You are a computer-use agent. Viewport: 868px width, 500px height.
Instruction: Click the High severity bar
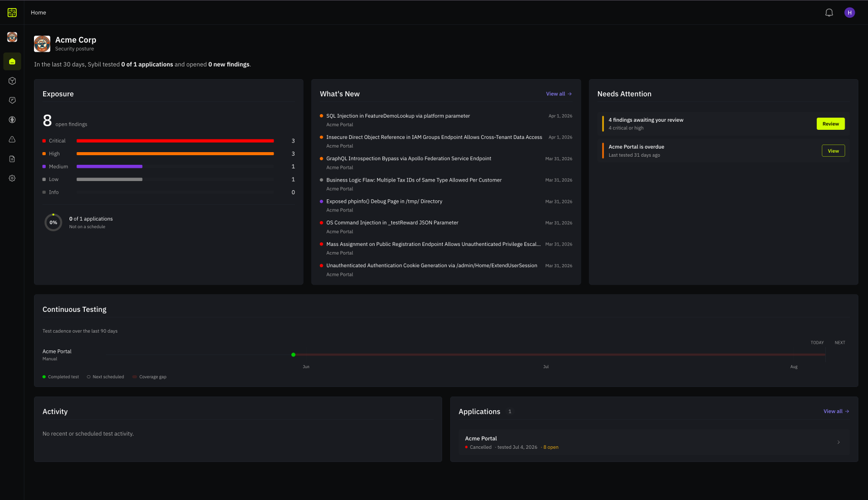tap(175, 154)
